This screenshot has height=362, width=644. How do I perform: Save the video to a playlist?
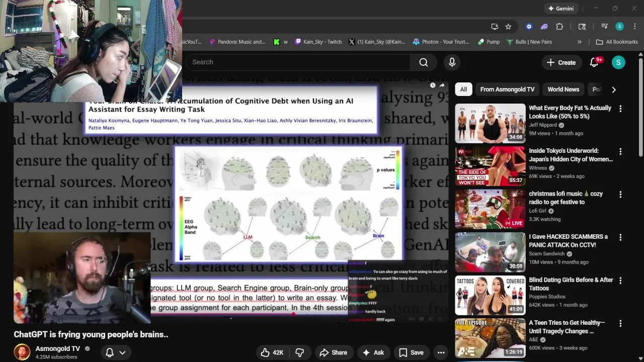[x=412, y=352]
